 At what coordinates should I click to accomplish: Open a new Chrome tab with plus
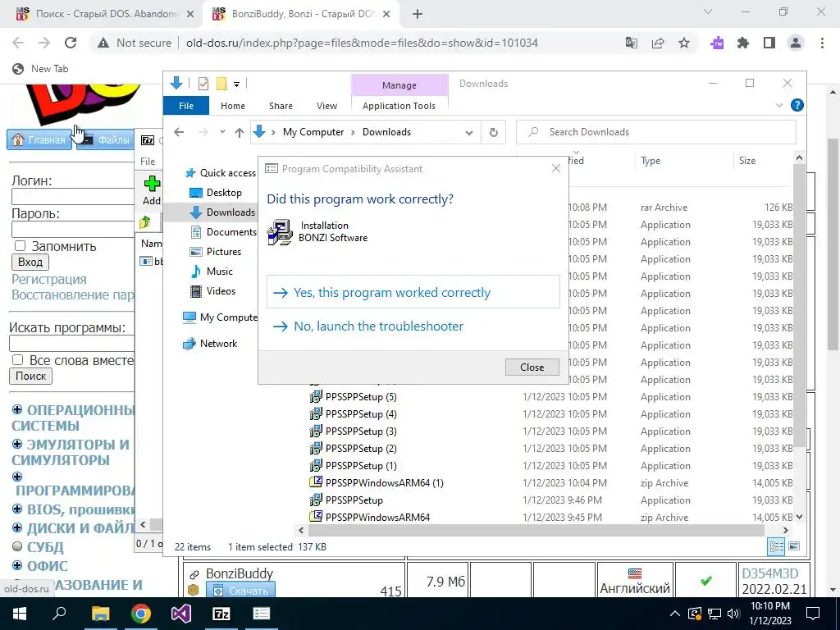point(418,14)
